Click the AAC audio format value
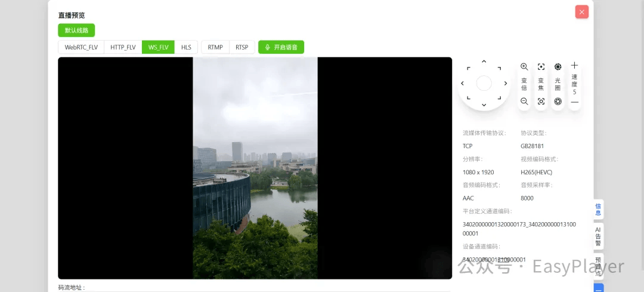644x292 pixels. (468, 198)
